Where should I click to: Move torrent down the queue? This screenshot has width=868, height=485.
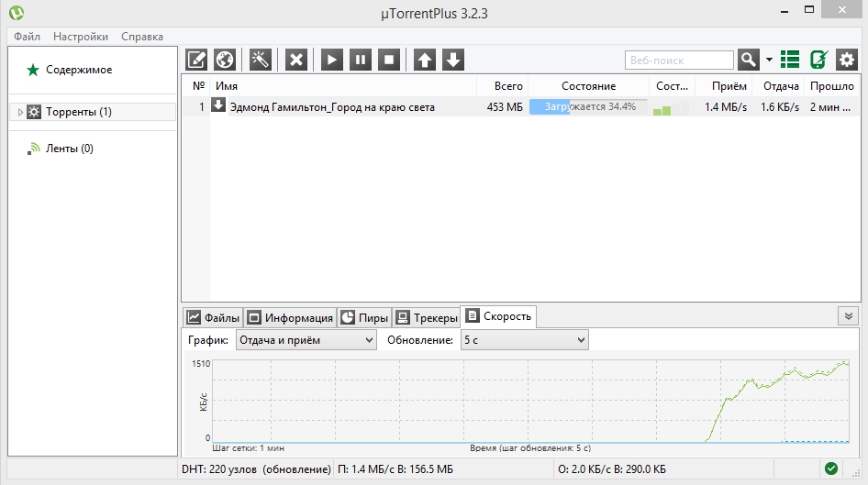pos(453,60)
